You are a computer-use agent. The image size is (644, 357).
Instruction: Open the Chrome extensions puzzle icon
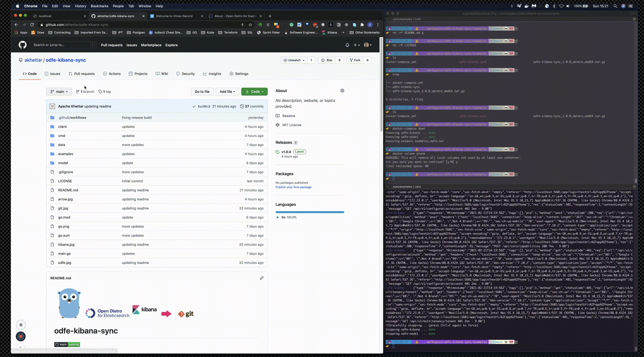pyautogui.click(x=362, y=25)
